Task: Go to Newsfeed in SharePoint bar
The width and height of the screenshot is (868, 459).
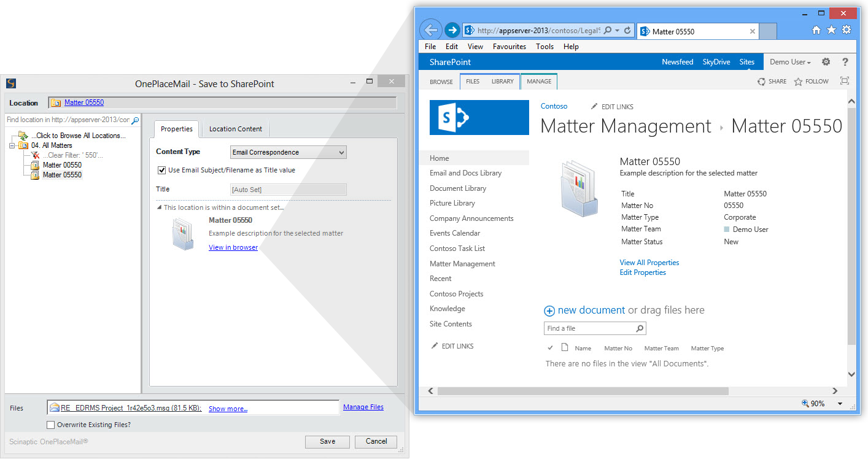Action: [678, 62]
